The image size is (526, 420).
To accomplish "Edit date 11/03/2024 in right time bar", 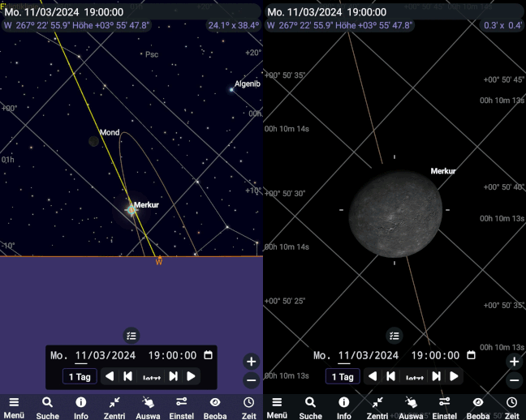I will 369,355.
